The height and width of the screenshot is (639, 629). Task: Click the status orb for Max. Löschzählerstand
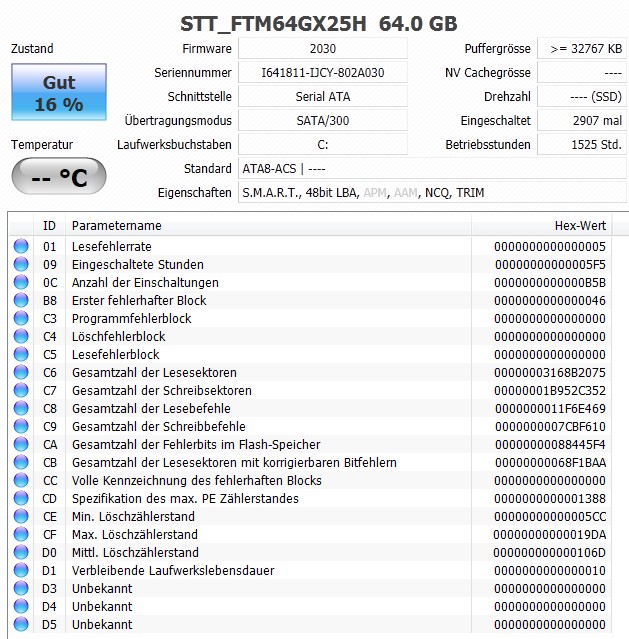tap(21, 534)
